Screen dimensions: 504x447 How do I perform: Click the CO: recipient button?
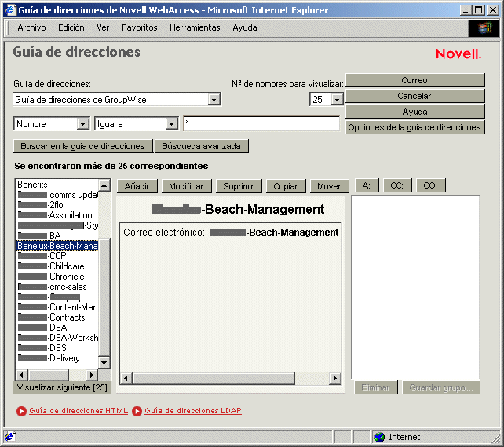tap(431, 185)
